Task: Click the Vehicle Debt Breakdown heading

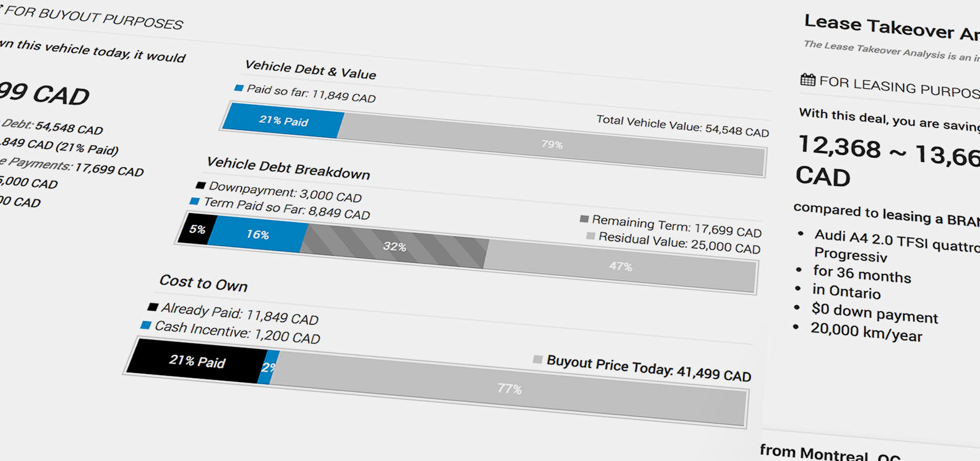Action: coord(288,168)
